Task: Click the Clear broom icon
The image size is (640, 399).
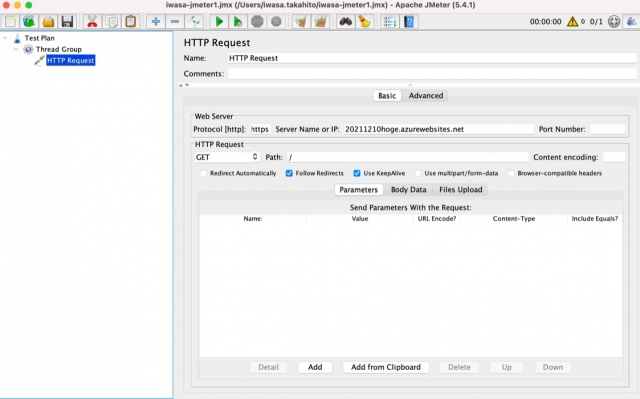Action: tap(301, 21)
